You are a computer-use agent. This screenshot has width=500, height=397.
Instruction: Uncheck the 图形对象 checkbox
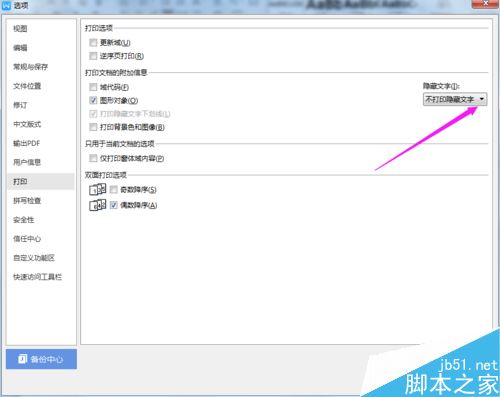click(x=93, y=100)
